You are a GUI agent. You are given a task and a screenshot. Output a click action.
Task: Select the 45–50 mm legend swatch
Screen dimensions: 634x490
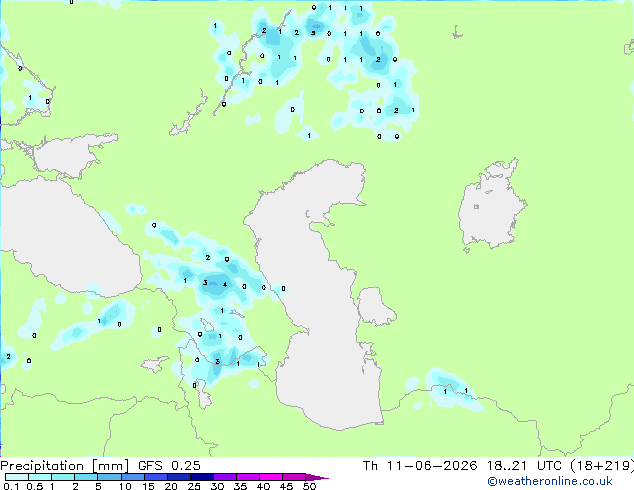(x=294, y=477)
